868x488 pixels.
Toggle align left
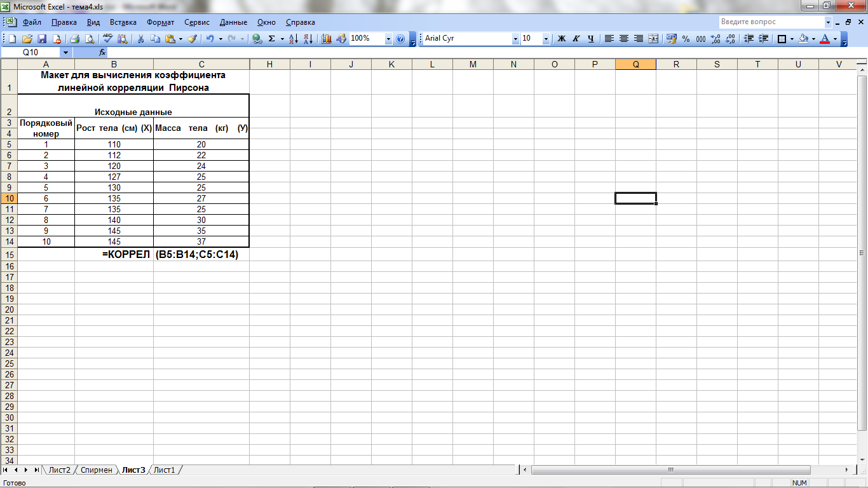click(x=609, y=39)
